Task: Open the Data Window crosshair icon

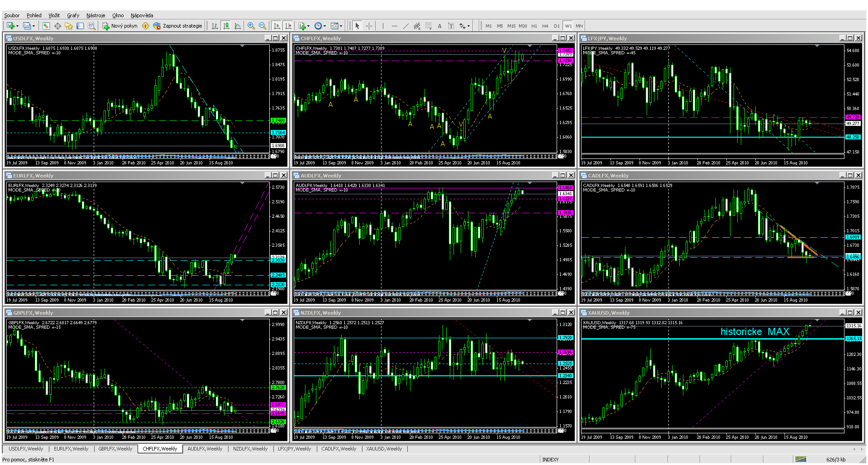Action: (57, 26)
